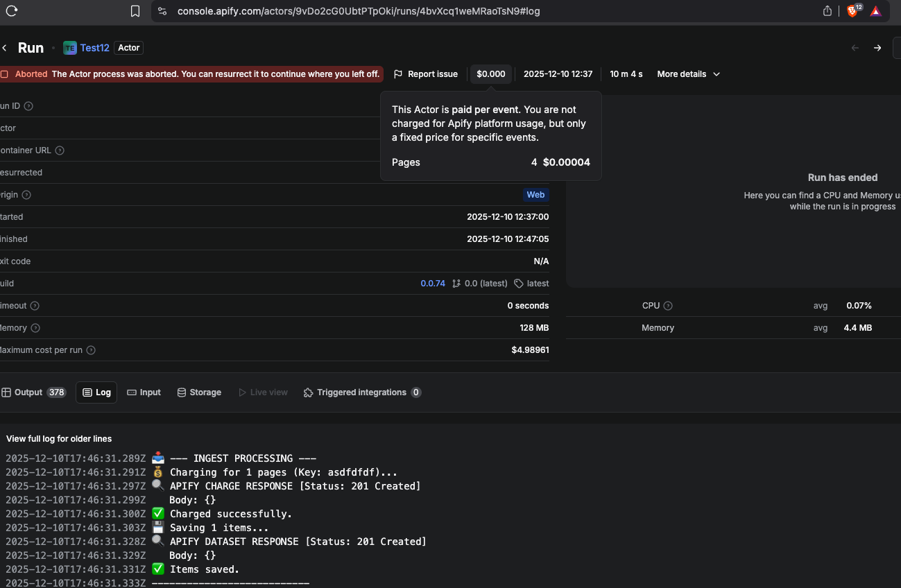Viewport: 901px width, 588px height.
Task: Open the Test12 actor link
Action: pyautogui.click(x=94, y=48)
